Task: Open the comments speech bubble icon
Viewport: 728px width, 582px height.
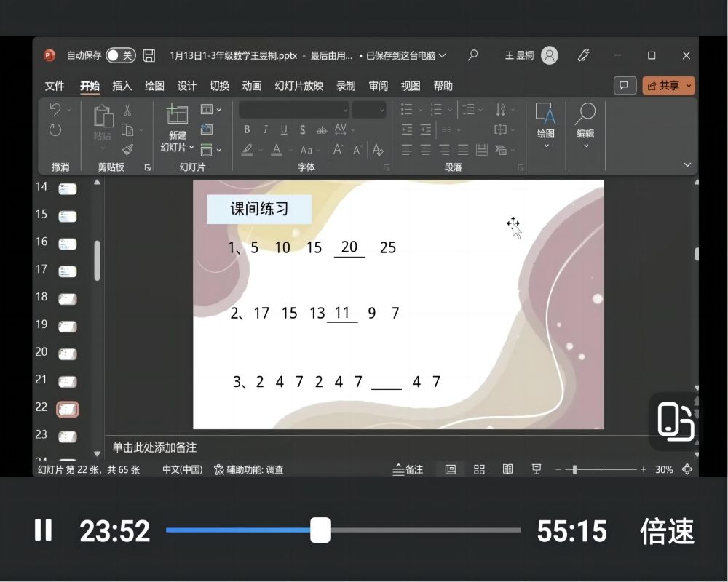Action: pos(624,86)
